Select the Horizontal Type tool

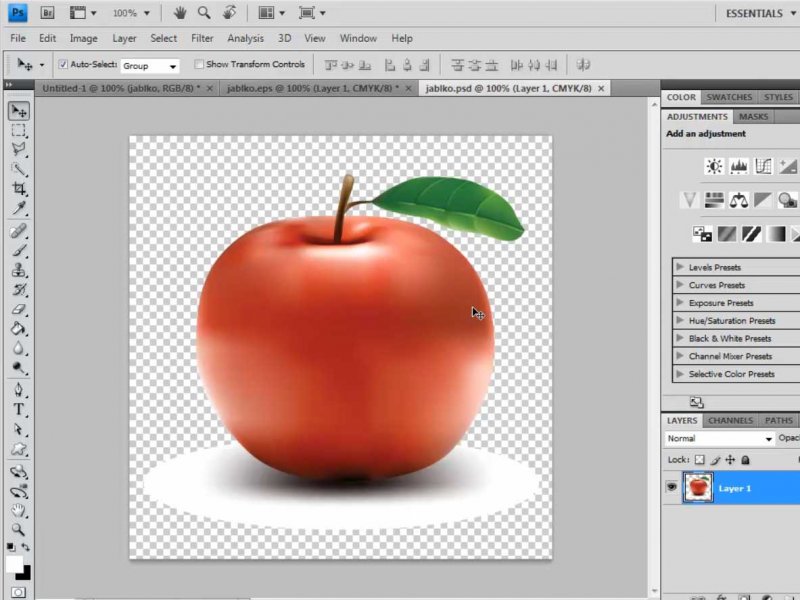point(19,410)
